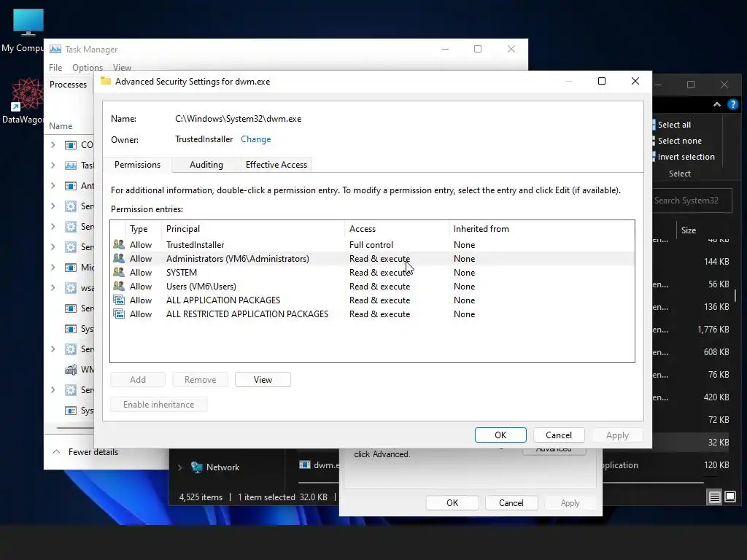Click OK in Advanced Security Settings dialog
Image resolution: width=747 pixels, height=560 pixels.
point(500,435)
